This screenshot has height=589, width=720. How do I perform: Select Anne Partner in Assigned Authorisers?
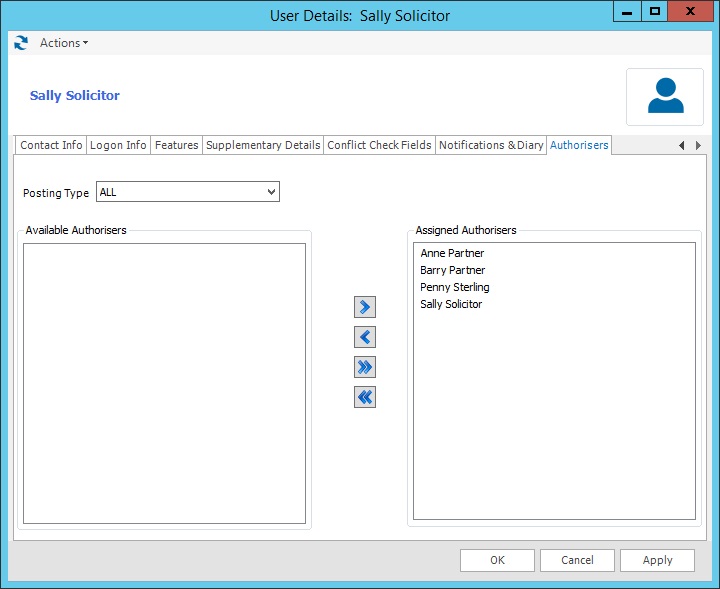coord(452,253)
